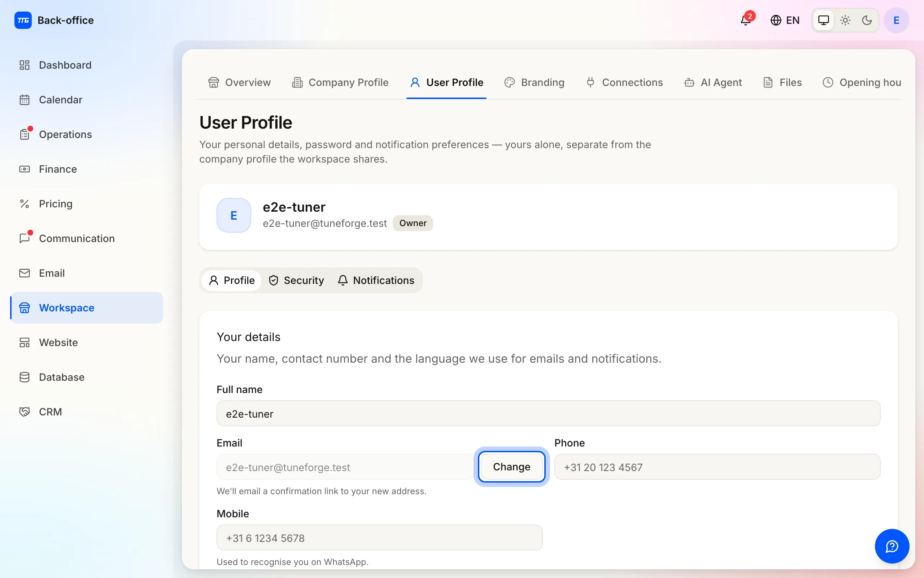Image resolution: width=924 pixels, height=578 pixels.
Task: Click the e2e-tuner profile avatar card
Action: click(234, 215)
